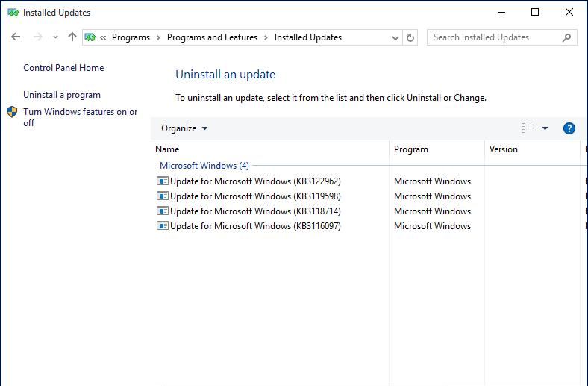
Task: Go up one level with Up arrow
Action: coord(72,37)
